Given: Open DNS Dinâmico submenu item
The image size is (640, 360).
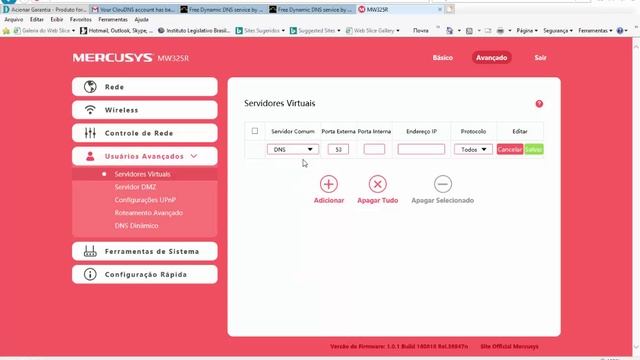Looking at the screenshot, I should tap(136, 226).
